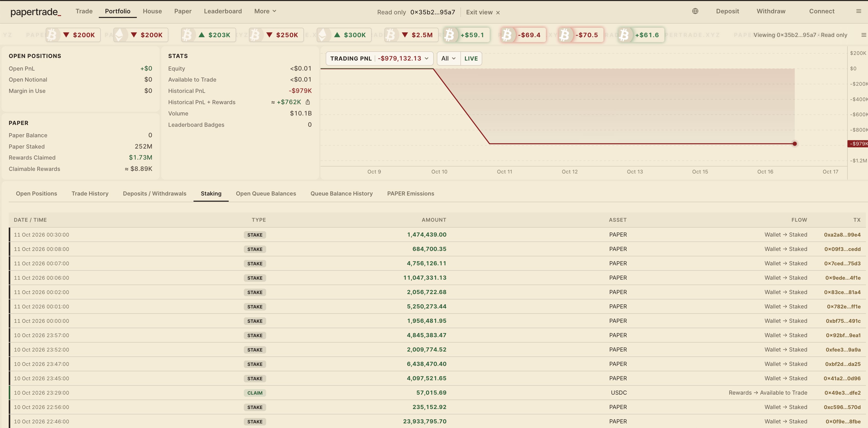Viewport: 868px width, 428px height.
Task: Open the All time range dropdown
Action: coord(448,59)
